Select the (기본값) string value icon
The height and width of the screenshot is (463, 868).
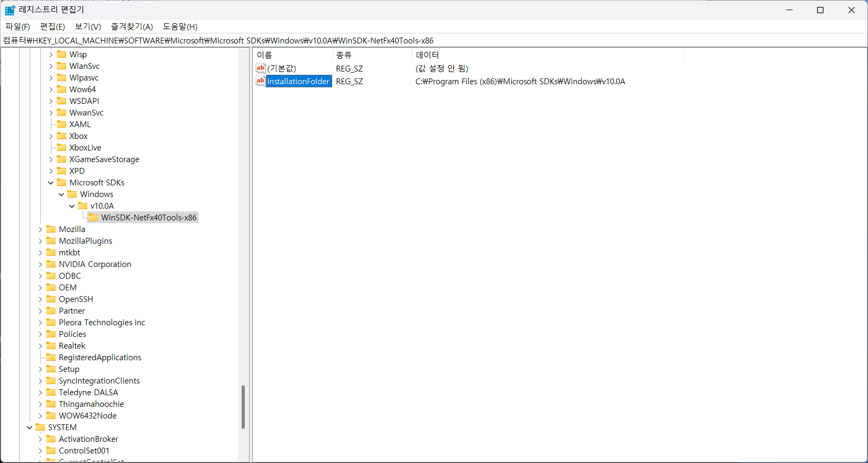(x=261, y=68)
